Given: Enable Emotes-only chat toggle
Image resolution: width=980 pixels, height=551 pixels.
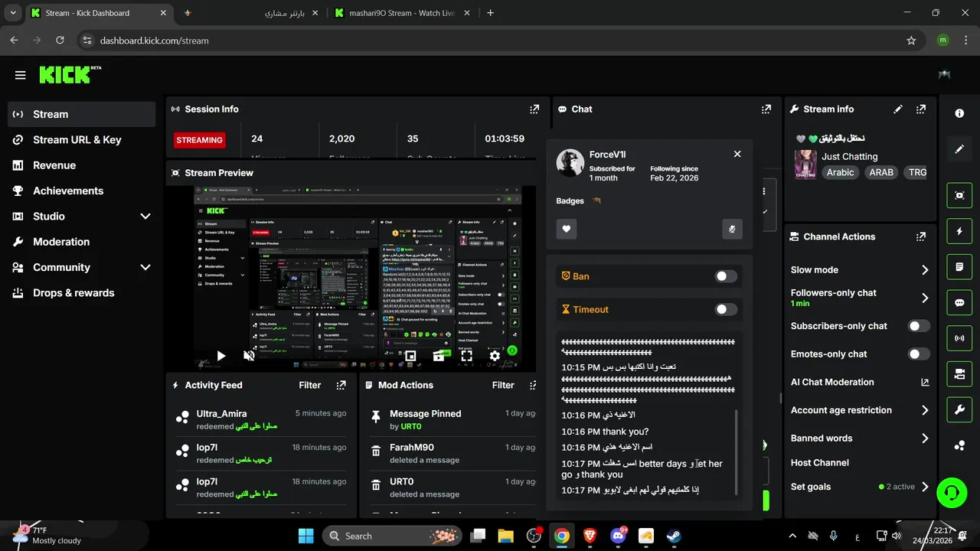Looking at the screenshot, I should point(919,354).
